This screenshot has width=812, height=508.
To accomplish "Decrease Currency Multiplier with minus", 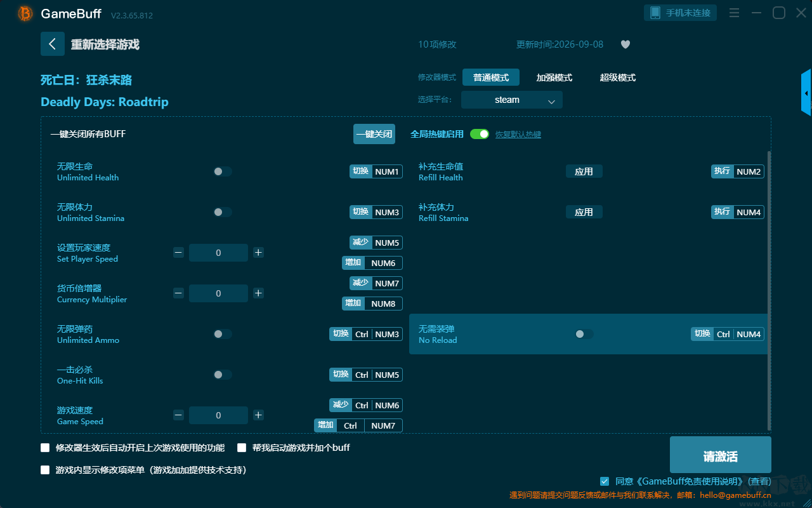I will [178, 293].
